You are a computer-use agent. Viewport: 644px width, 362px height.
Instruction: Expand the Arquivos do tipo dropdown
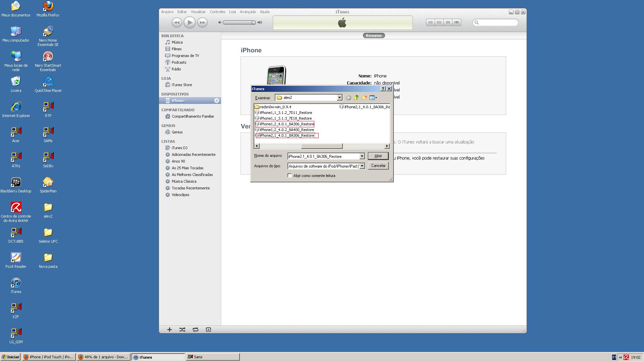tap(362, 166)
